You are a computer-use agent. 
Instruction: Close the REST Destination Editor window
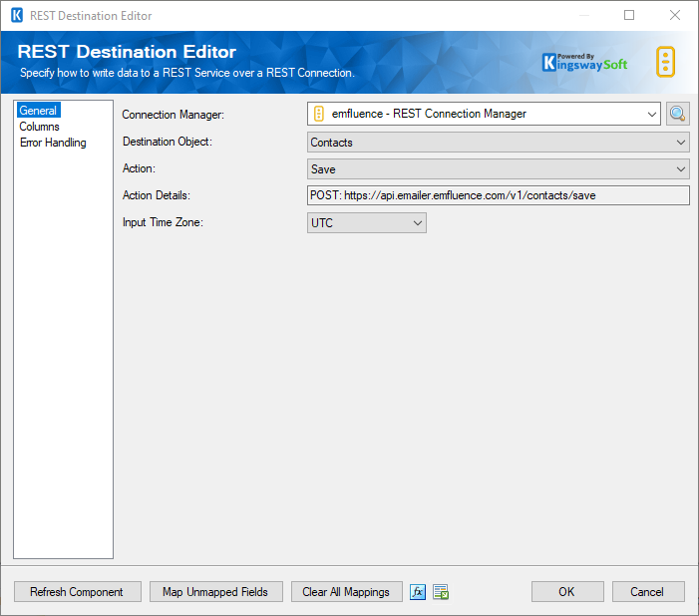(675, 15)
